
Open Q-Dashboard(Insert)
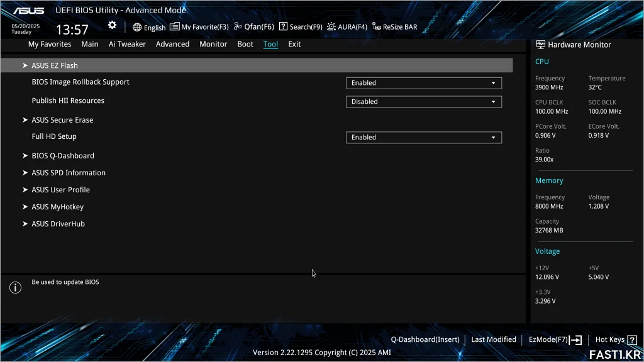(x=425, y=339)
